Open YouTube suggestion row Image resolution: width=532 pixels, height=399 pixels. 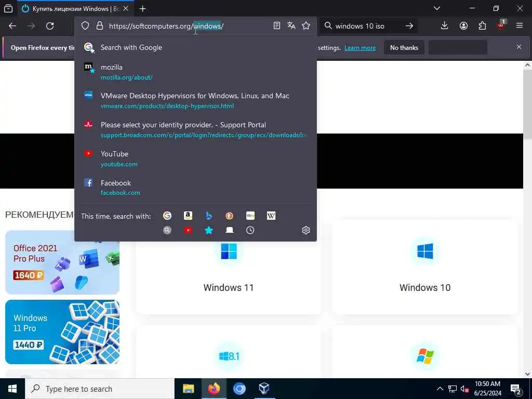pyautogui.click(x=195, y=159)
